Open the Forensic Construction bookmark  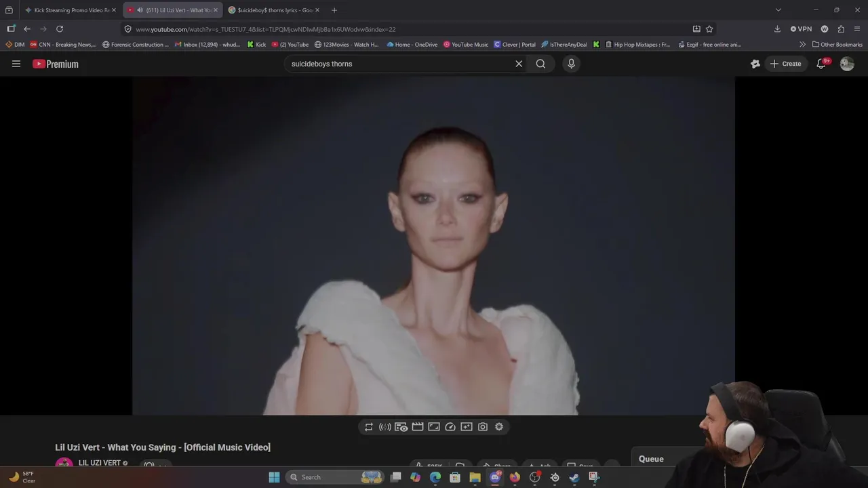coord(136,45)
